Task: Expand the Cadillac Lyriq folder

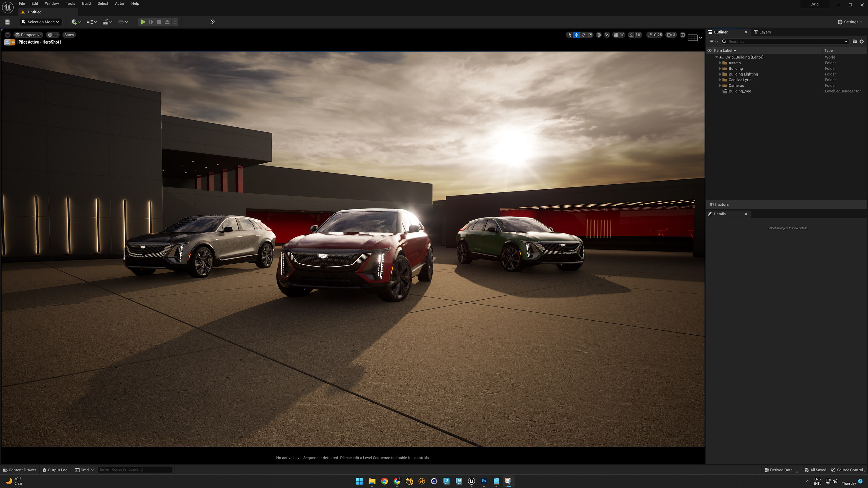Action: point(720,80)
